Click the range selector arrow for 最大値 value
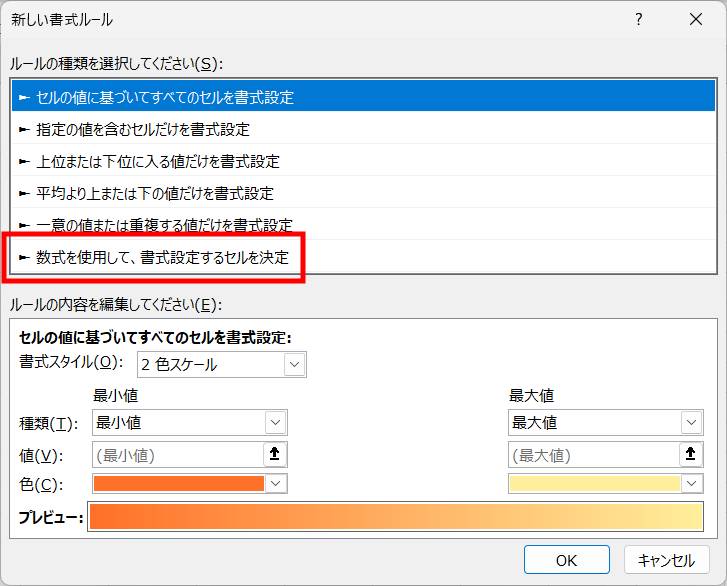Screen dimensions: 727x586 [691, 454]
